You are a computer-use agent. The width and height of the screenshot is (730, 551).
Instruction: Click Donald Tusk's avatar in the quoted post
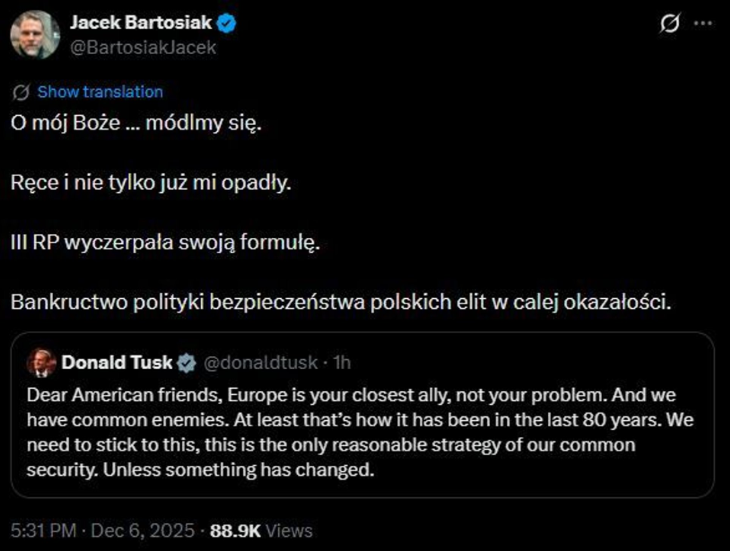pyautogui.click(x=41, y=362)
